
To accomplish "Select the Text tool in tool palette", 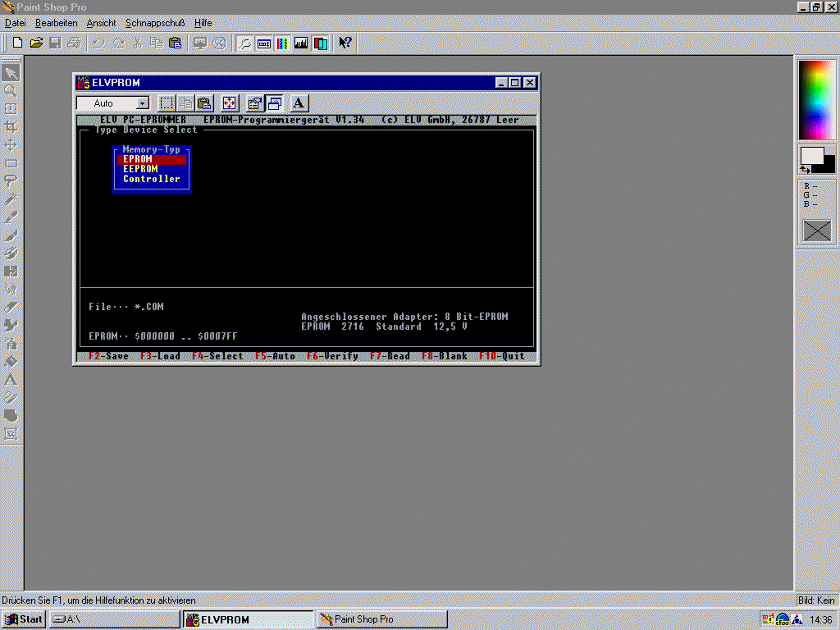I will pyautogui.click(x=11, y=380).
